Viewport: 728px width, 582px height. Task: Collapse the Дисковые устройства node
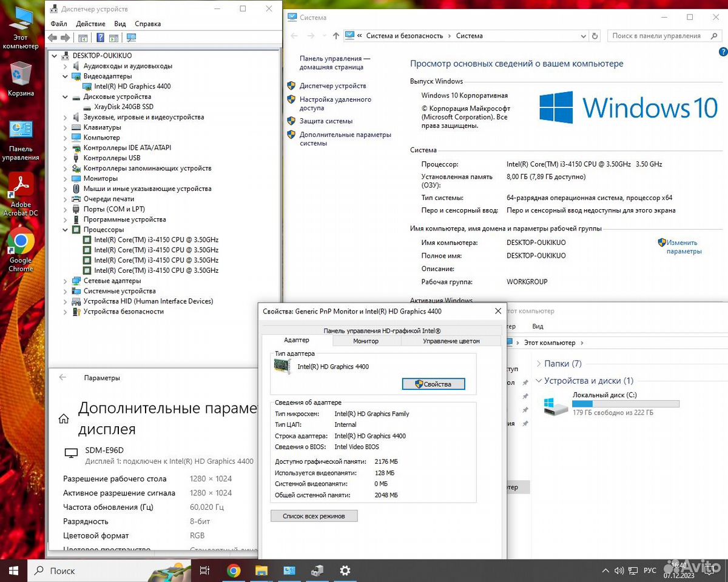[x=66, y=96]
